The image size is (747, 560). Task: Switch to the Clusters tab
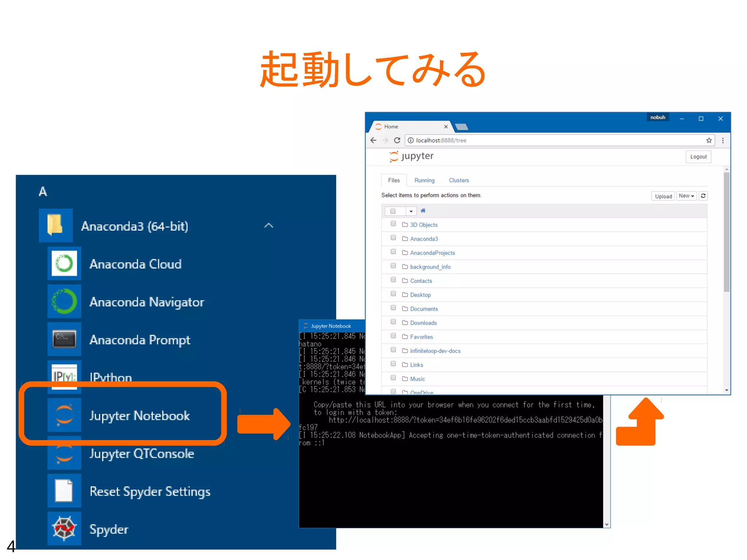click(x=459, y=180)
